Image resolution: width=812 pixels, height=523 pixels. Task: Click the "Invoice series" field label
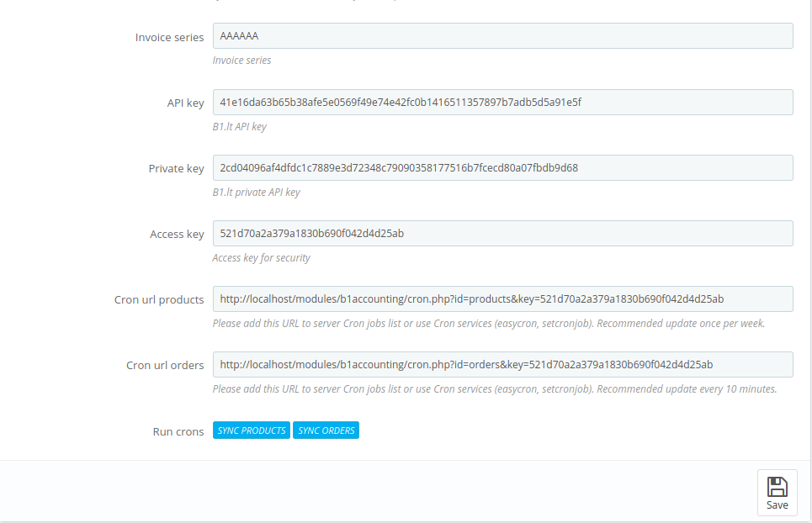point(169,38)
